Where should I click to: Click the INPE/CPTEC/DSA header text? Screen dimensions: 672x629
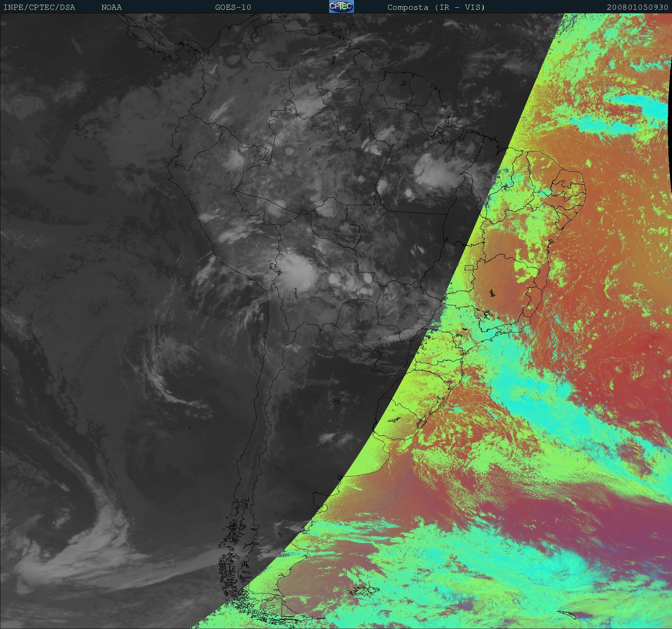pyautogui.click(x=39, y=7)
